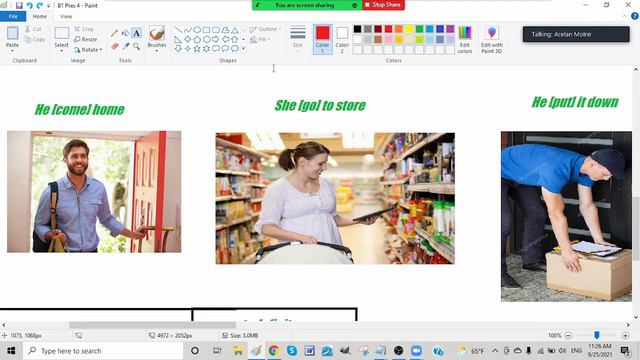The image size is (640, 360).
Task: Click the Resize button
Action: pyautogui.click(x=86, y=39)
